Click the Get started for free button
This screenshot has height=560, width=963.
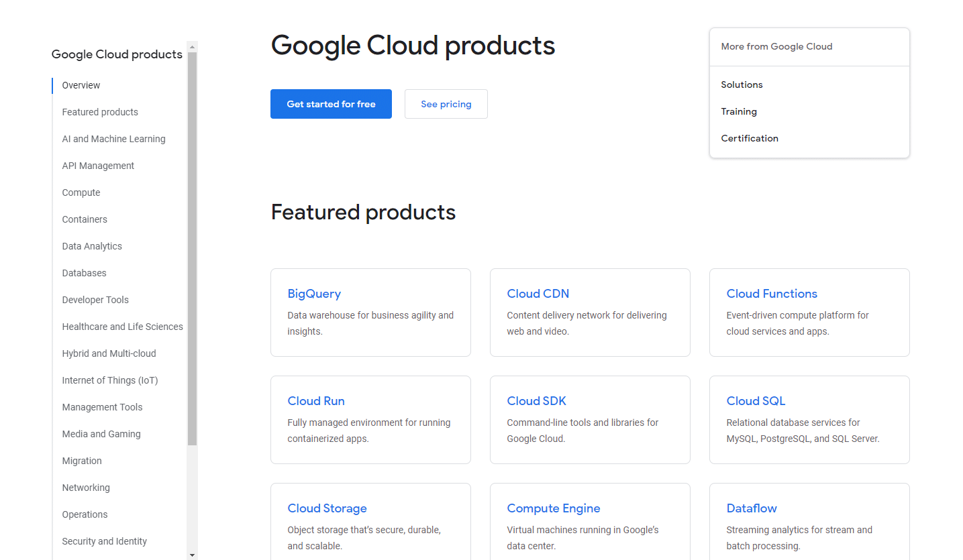[331, 104]
